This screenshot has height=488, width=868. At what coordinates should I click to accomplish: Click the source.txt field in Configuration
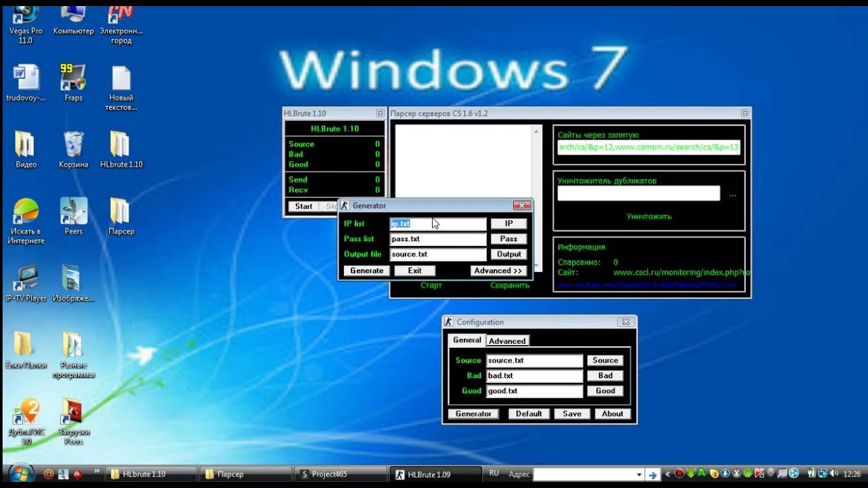pos(534,361)
